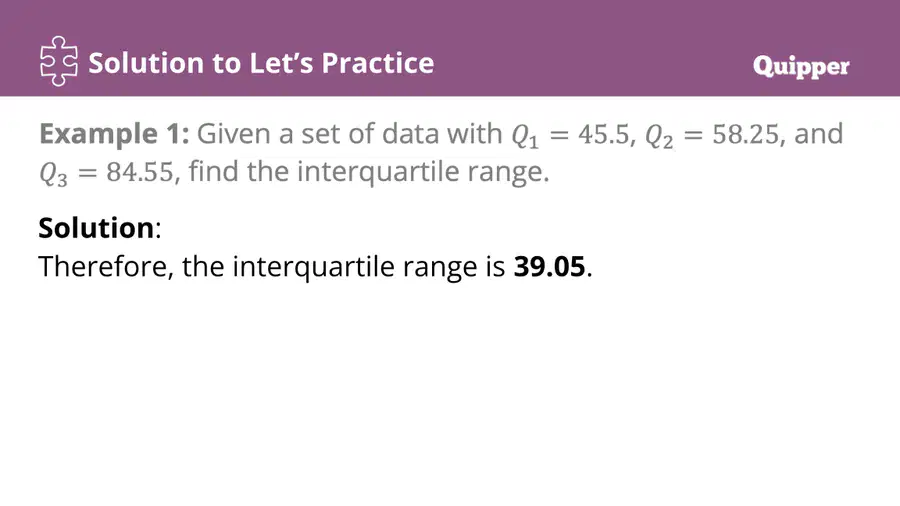
Task: Click the bold "Example 1:" label
Action: click(x=114, y=134)
